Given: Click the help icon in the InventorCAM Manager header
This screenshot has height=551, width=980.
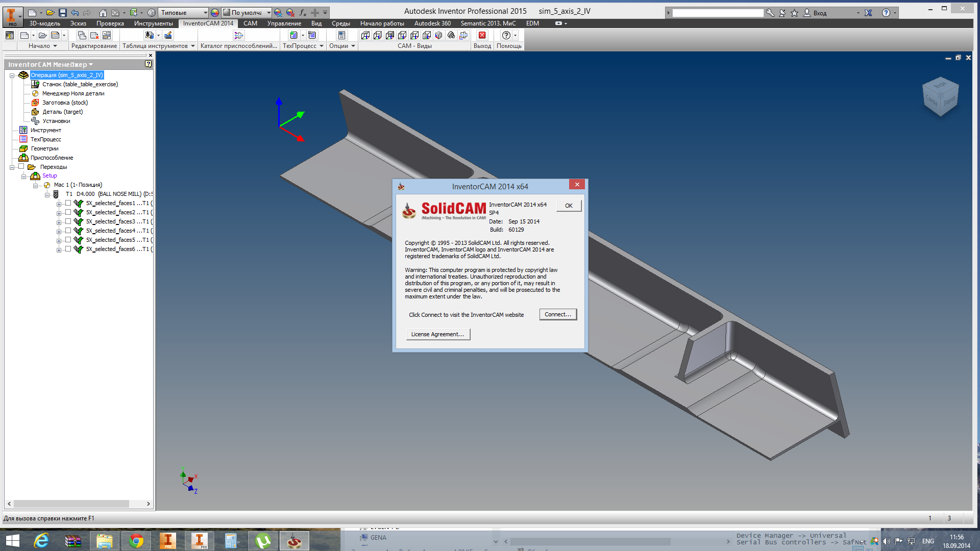Looking at the screenshot, I should (x=148, y=64).
